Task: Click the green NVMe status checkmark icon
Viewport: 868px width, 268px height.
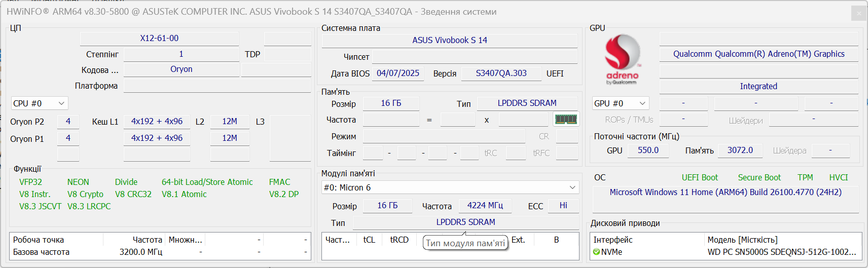Action: 596,252
